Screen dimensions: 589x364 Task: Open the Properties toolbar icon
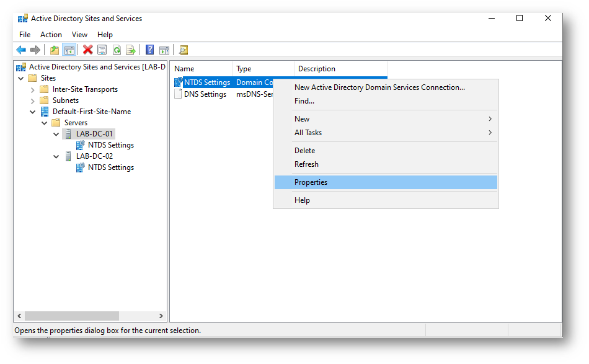[x=102, y=50]
